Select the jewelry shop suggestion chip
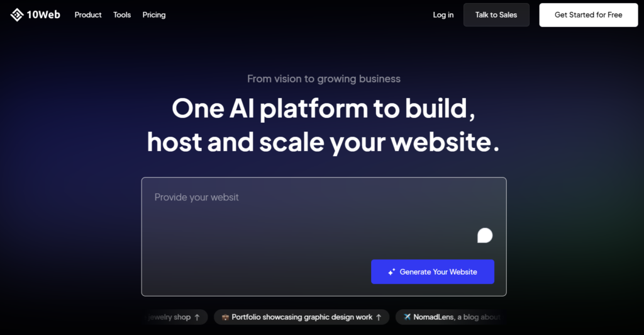644x335 pixels. [176, 317]
